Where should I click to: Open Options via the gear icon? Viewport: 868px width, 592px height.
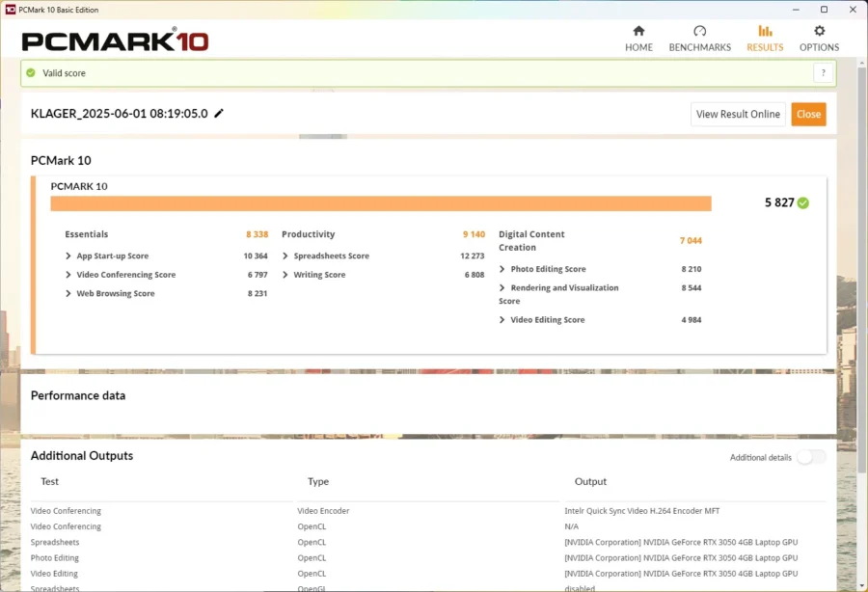(819, 31)
